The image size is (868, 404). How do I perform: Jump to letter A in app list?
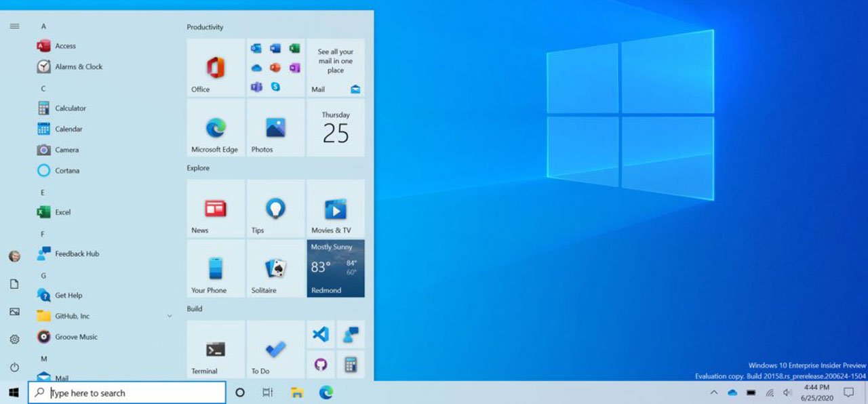(x=43, y=26)
